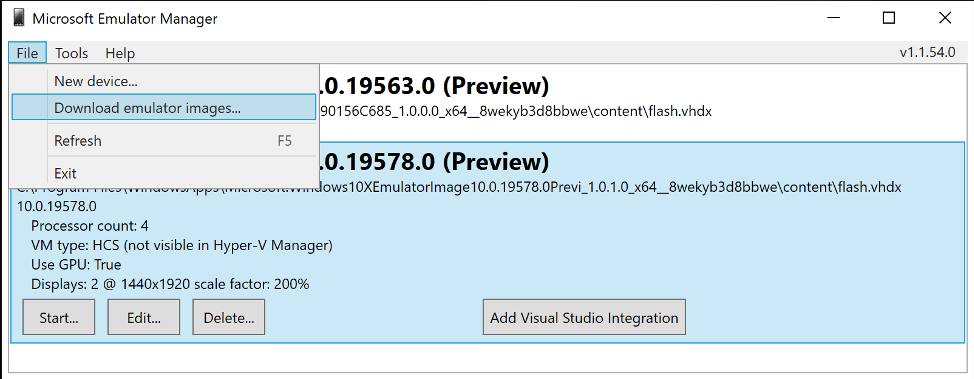Click the Start... button
This screenshot has height=379, width=974.
pyautogui.click(x=59, y=317)
